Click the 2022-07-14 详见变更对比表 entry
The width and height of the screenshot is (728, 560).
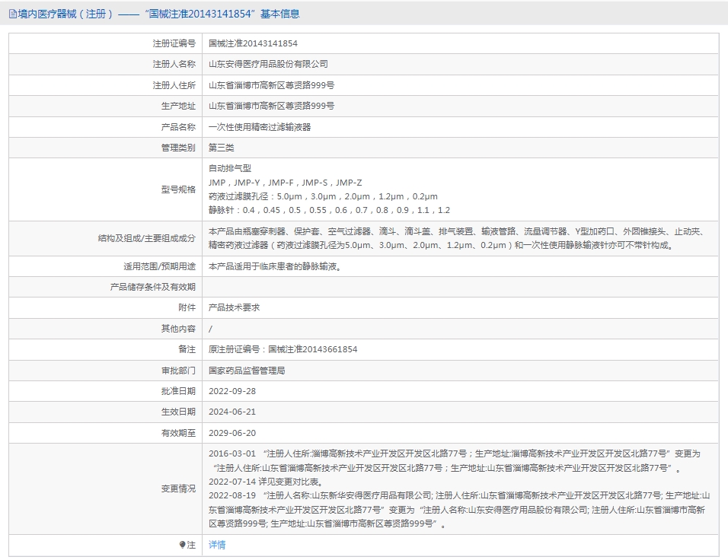point(265,482)
